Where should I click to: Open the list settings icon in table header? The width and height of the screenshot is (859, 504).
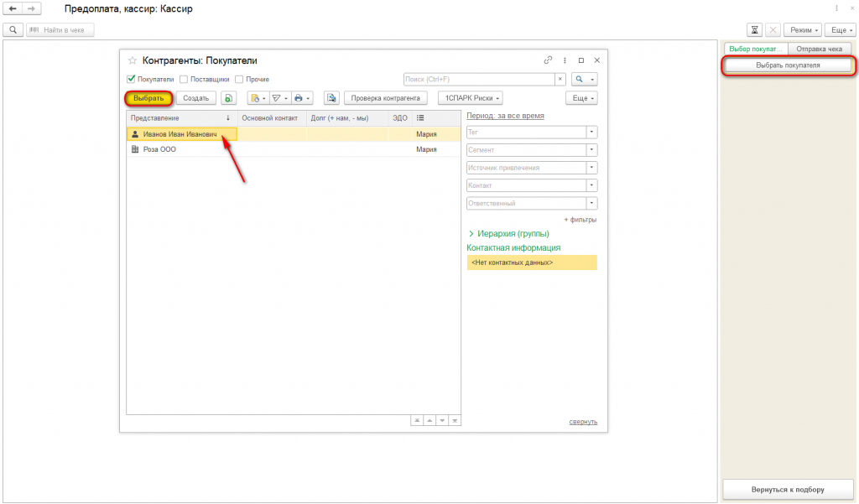point(420,118)
